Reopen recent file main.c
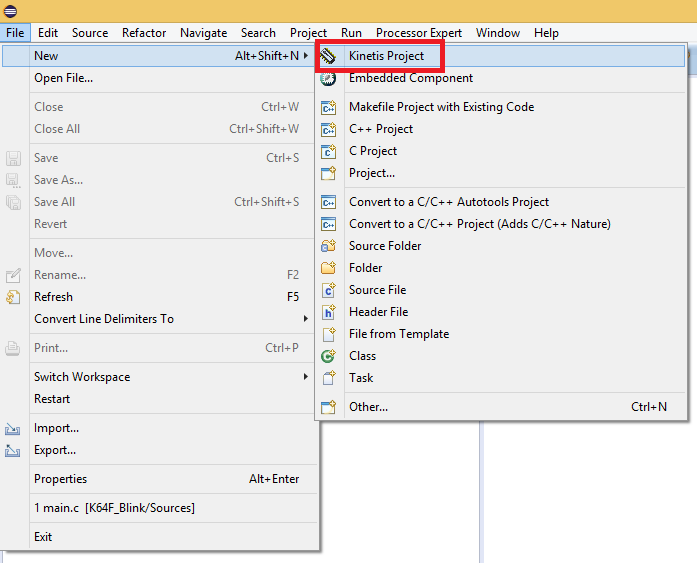The image size is (697, 563). click(114, 508)
